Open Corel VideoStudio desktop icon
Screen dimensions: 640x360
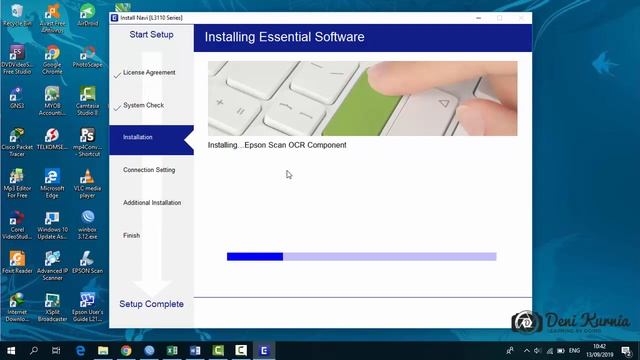(17, 225)
